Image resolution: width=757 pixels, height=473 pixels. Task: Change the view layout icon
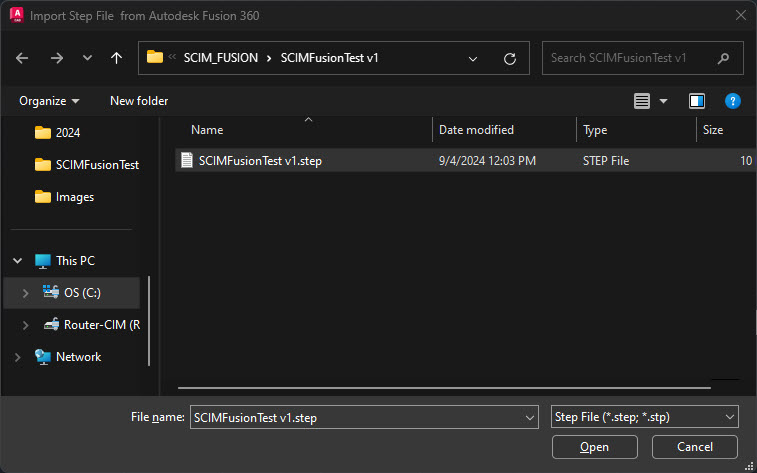tap(642, 101)
